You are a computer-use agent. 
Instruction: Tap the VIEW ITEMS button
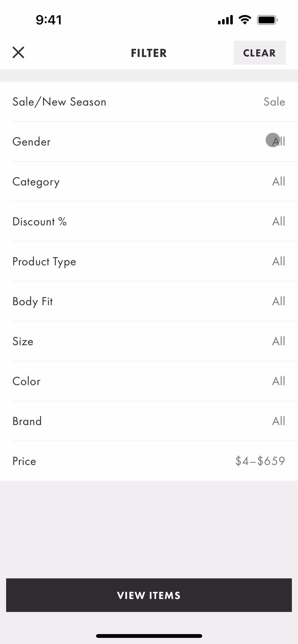(149, 595)
